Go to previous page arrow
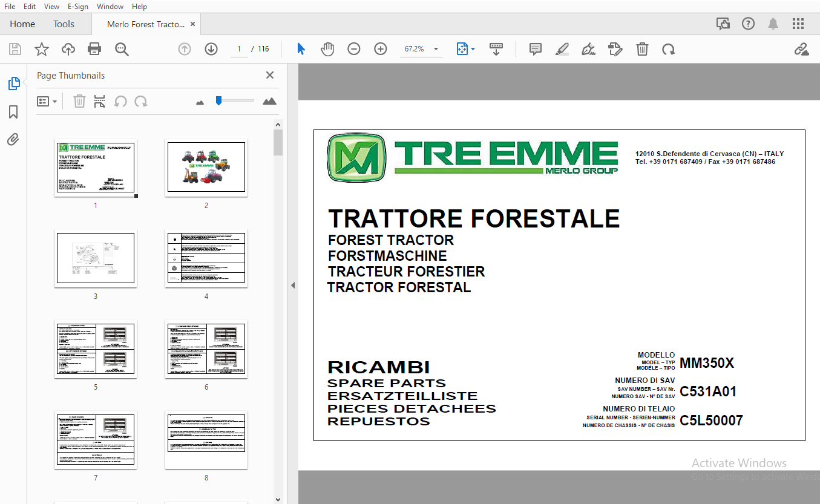Viewport: 820px width, 504px height. 185,50
